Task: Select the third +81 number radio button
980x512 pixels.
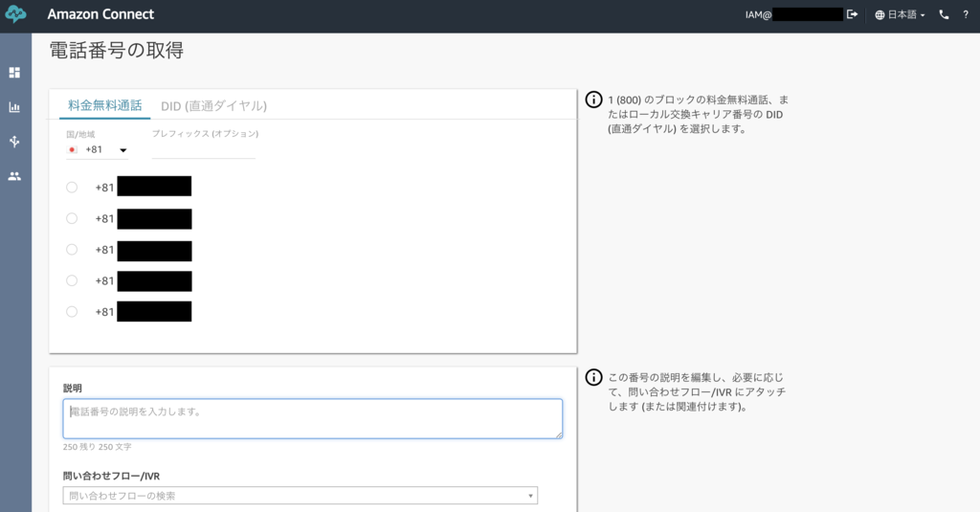Action: coord(72,250)
